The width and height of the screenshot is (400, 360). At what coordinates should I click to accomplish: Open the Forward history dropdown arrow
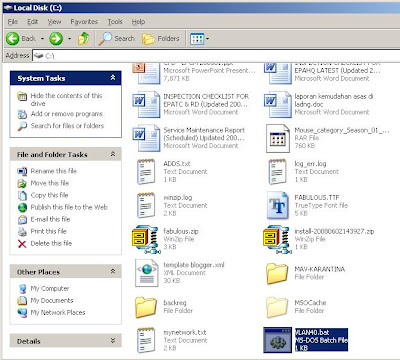(69, 39)
